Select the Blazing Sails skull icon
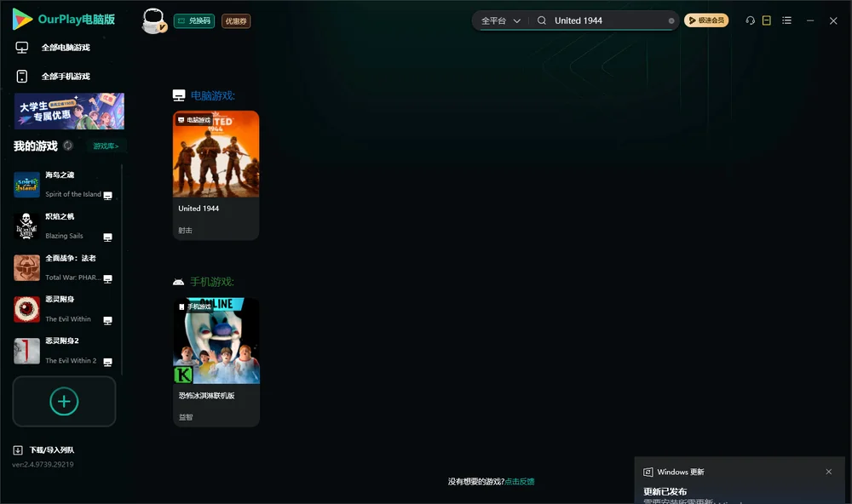This screenshot has width=852, height=504. tap(26, 226)
